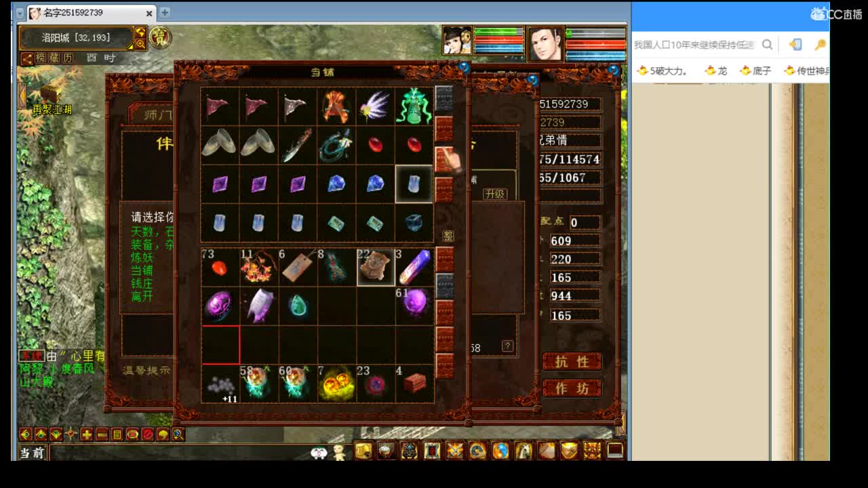Click the 整 sort button beside the grid
This screenshot has height=488, width=868.
pos(448,236)
